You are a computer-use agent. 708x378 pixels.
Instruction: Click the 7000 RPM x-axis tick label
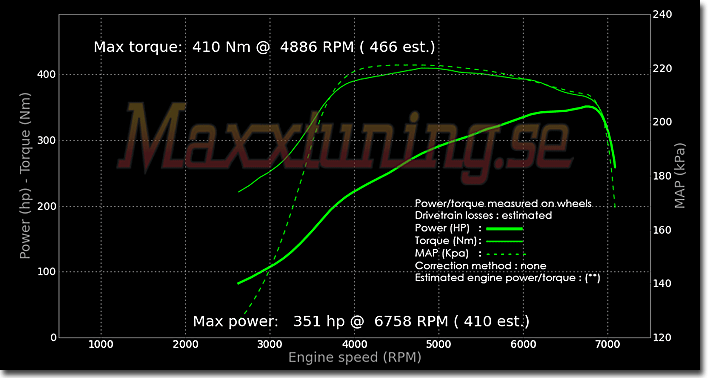[x=607, y=345]
